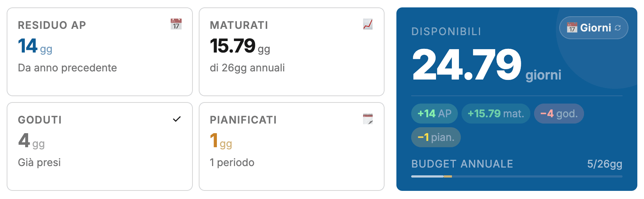644x199 pixels.
Task: Select the +14 AP chip
Action: click(x=435, y=114)
